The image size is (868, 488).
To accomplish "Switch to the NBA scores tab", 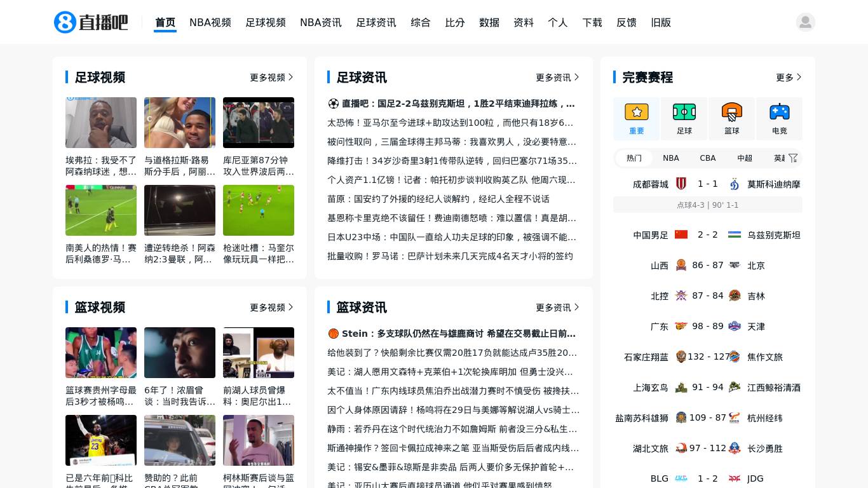I will [x=671, y=158].
